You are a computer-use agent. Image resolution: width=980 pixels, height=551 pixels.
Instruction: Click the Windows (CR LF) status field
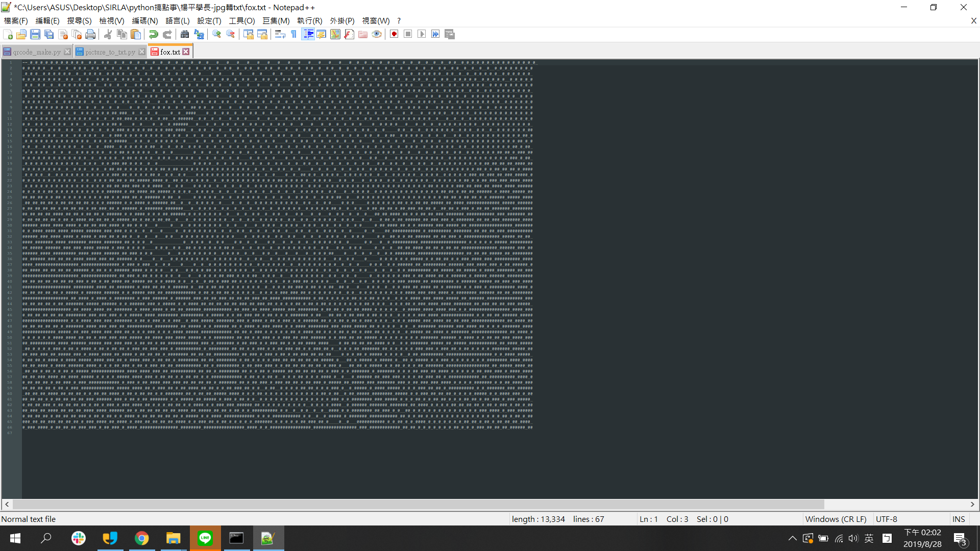(x=836, y=519)
